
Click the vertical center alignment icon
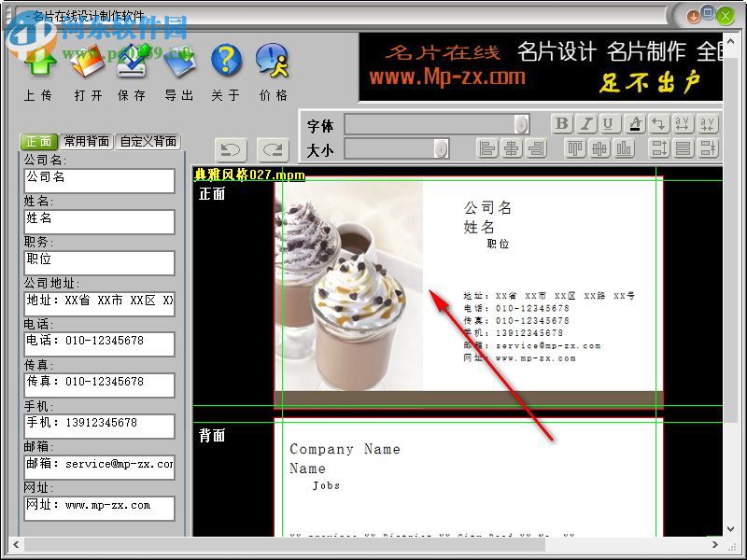(x=602, y=148)
